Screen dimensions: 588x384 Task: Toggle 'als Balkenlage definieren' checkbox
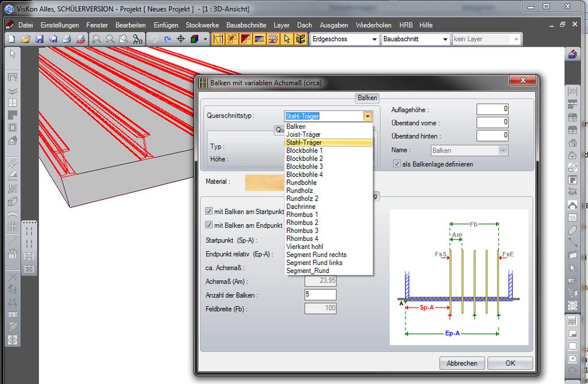397,164
